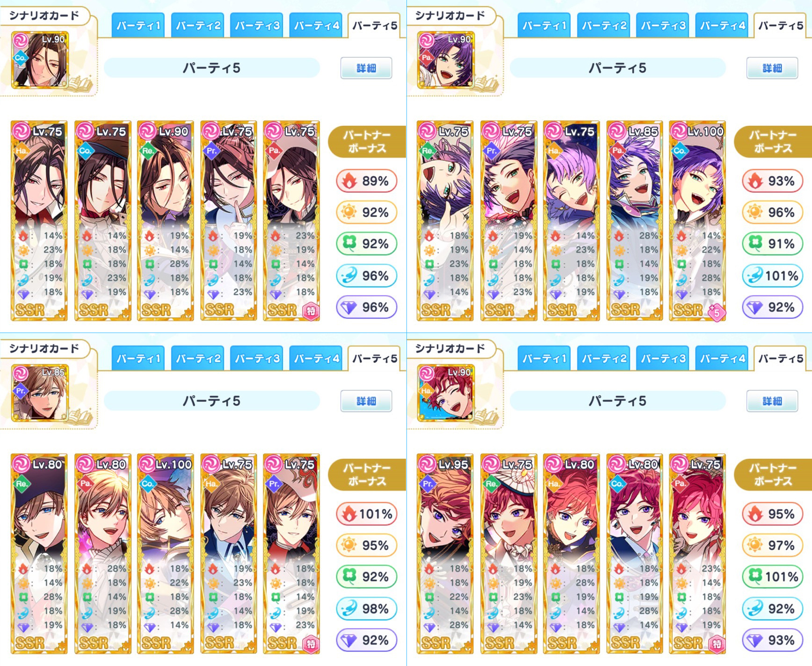The width and height of the screenshot is (812, 666).
Task: Click the 101% clover bonus badge in bottom-right panel
Action: tap(772, 577)
